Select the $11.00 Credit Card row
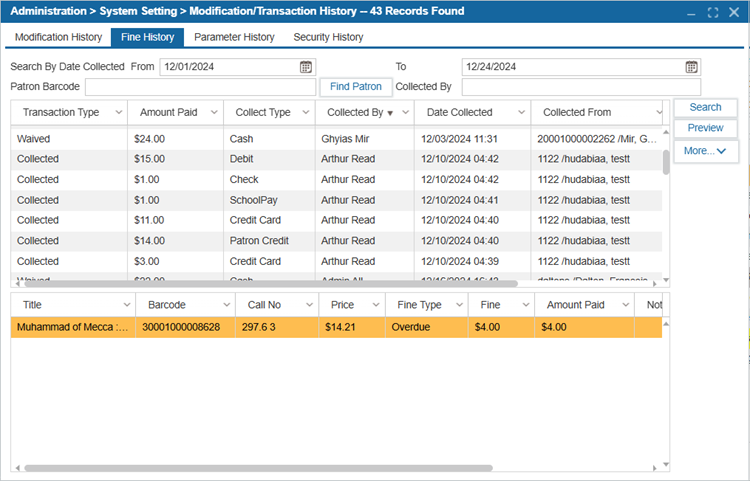Screen dimensions: 750x481 (x=336, y=220)
